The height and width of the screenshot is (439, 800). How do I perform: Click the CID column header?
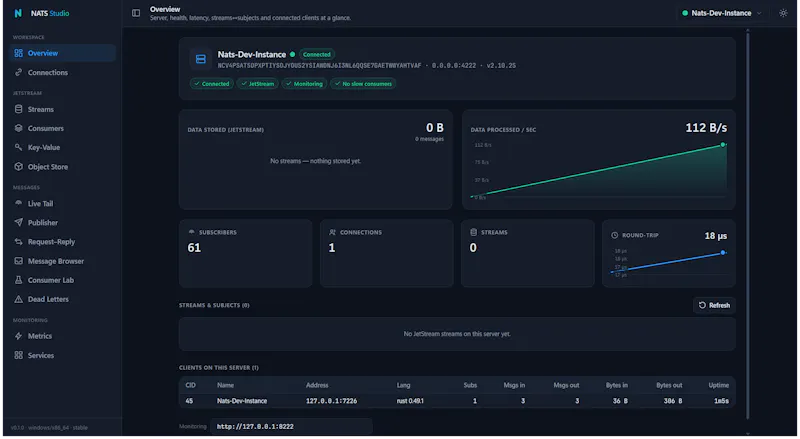190,385
